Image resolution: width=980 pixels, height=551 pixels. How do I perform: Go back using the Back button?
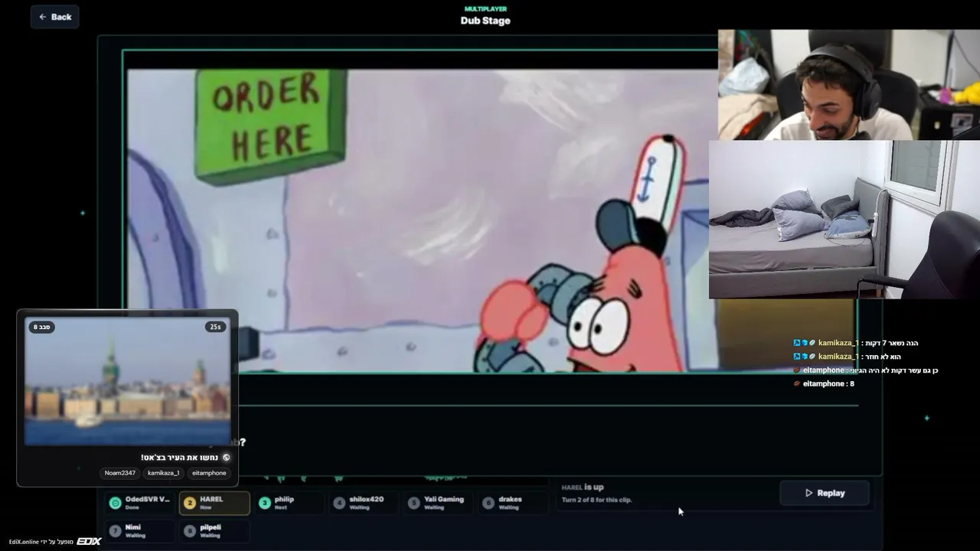point(54,17)
